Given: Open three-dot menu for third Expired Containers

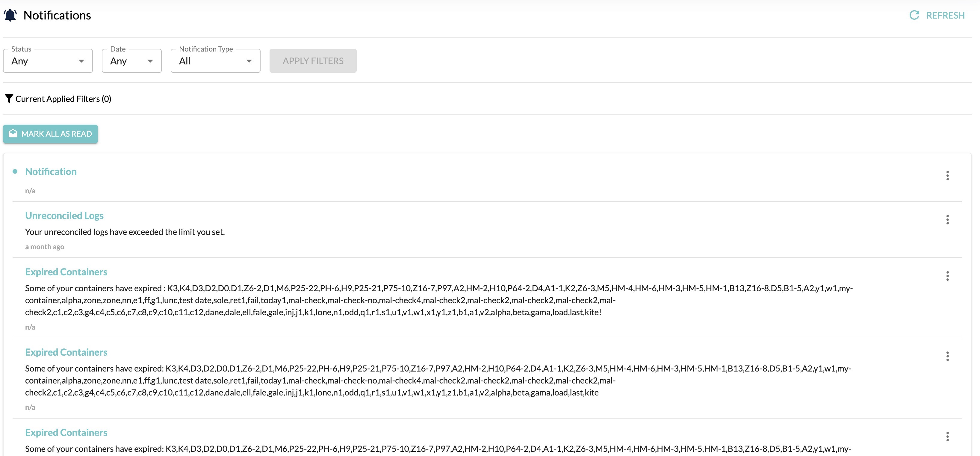Looking at the screenshot, I should (947, 437).
